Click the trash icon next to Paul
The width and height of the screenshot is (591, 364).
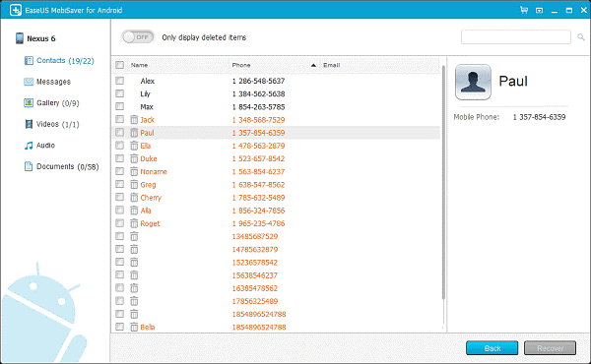pos(134,133)
